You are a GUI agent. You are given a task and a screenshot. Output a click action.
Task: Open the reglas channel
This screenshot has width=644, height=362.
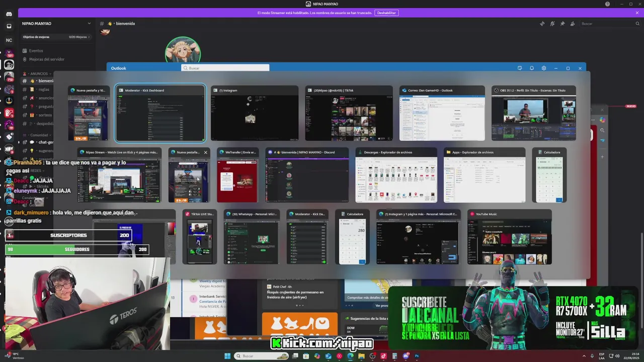pos(44,89)
